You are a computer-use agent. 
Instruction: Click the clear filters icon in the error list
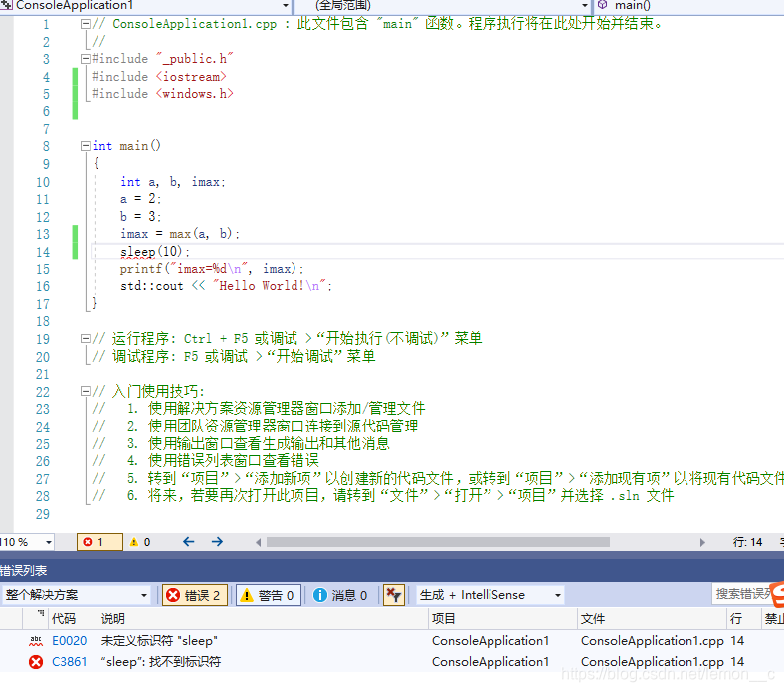(394, 595)
